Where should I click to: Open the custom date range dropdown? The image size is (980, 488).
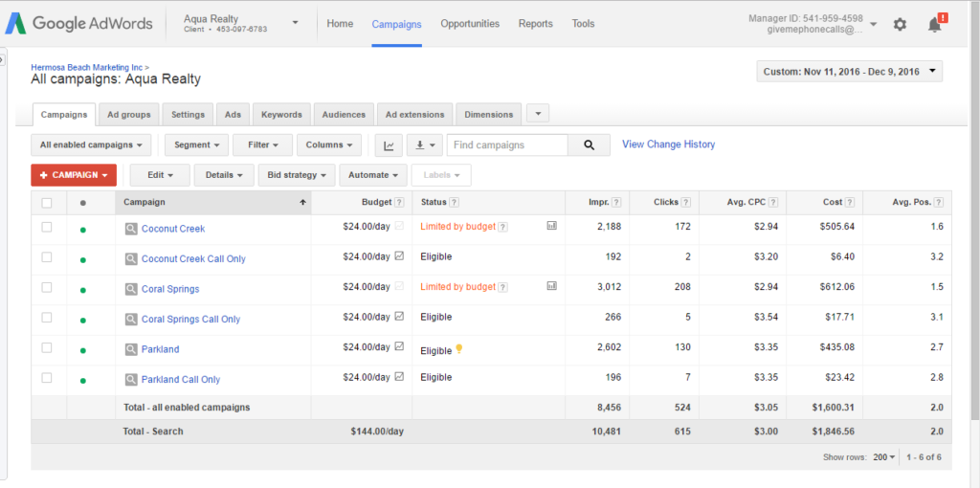[849, 72]
